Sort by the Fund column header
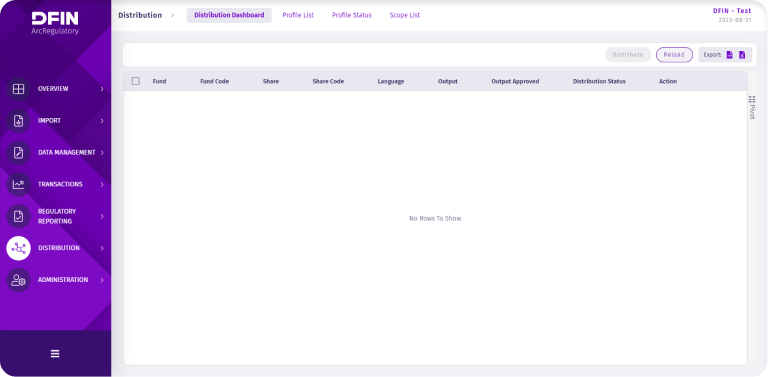Viewport: 768px width, 377px height. [159, 81]
